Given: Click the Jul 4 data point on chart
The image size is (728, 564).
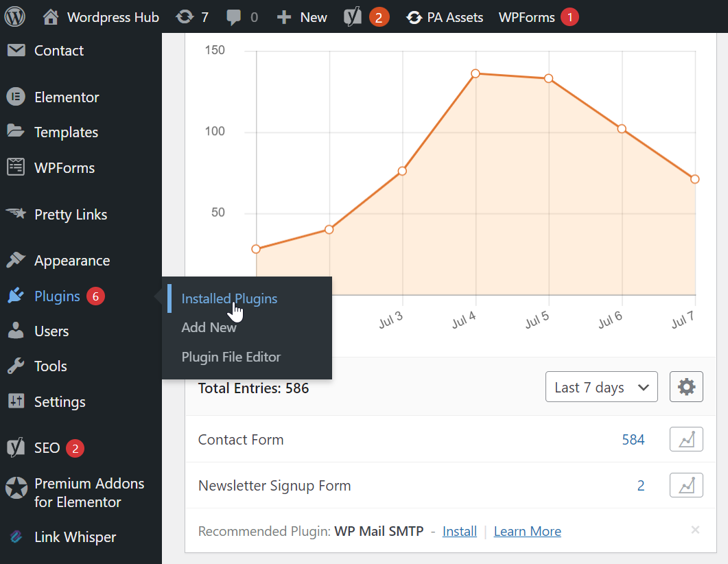Looking at the screenshot, I should click(x=475, y=74).
